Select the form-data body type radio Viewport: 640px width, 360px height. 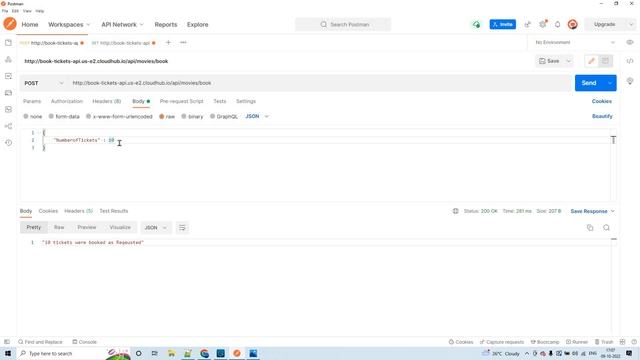[51, 116]
